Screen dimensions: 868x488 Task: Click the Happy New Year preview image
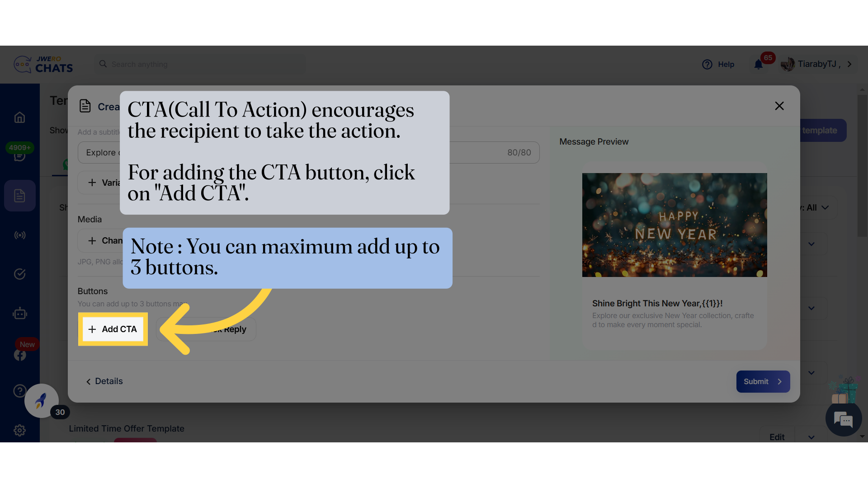[675, 225]
